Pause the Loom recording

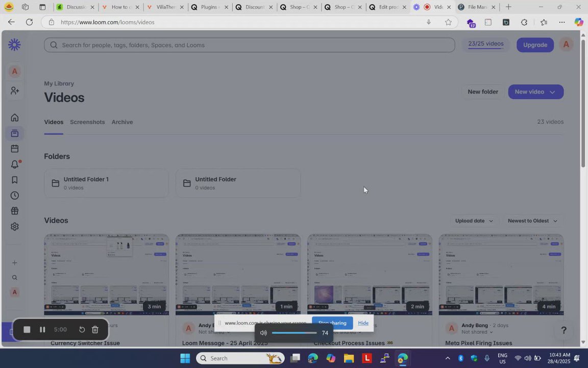pos(42,329)
